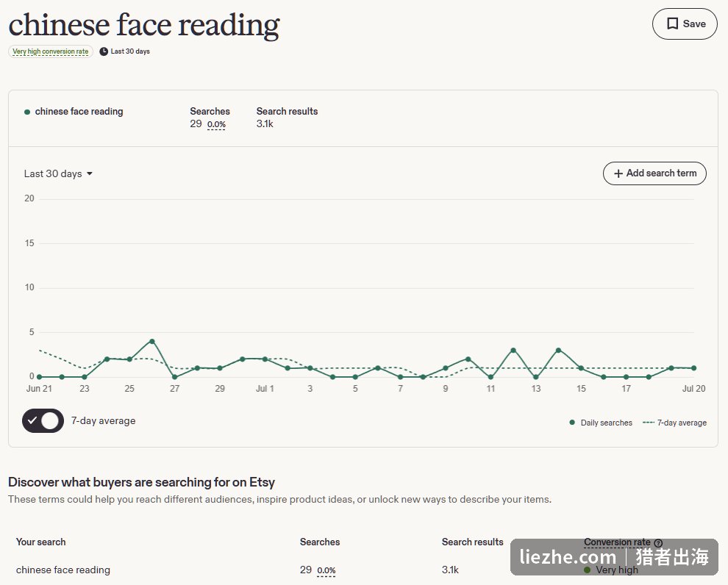The image size is (728, 585).
Task: Click the bookmark icon in Save button
Action: 672,24
